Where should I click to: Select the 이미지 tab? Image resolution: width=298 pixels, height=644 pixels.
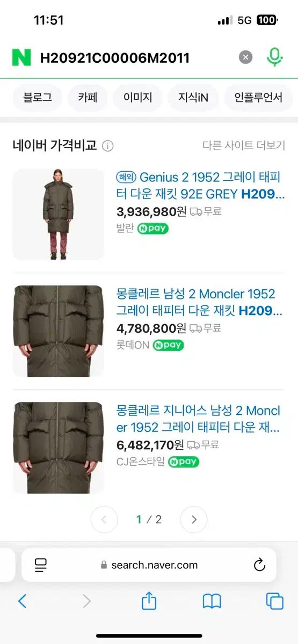(x=137, y=98)
